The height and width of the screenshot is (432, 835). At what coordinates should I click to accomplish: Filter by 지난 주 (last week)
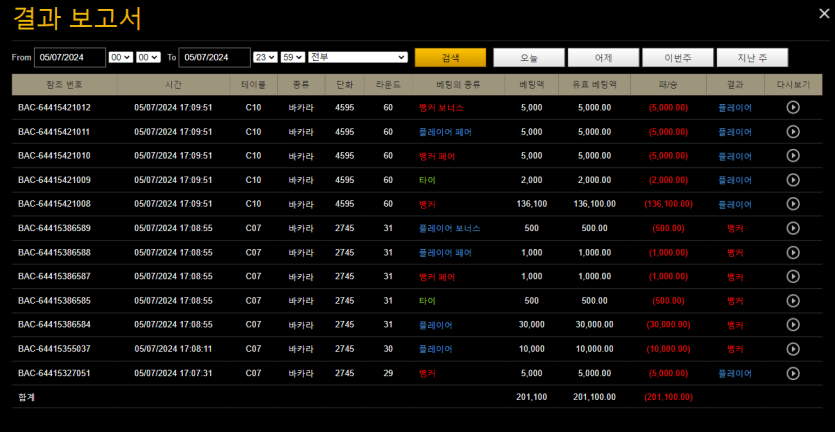click(x=752, y=58)
